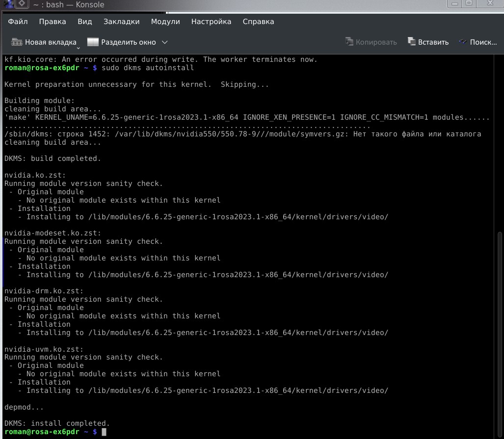Click the 'make' KERNEL_UNAME line
The width and height of the screenshot is (504, 439).
[247, 117]
